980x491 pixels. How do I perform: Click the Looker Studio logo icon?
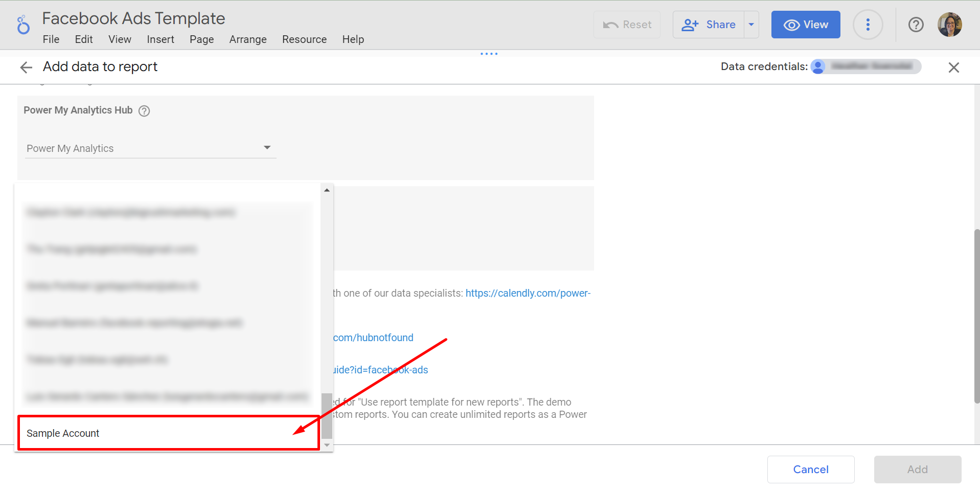coord(23,25)
